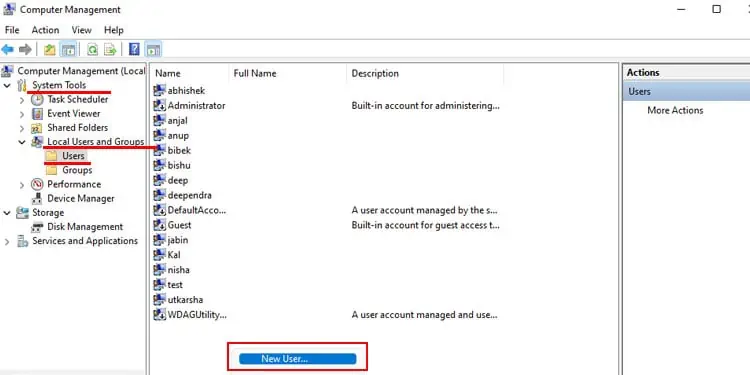The image size is (750, 375).
Task: Click the Performance gauge icon
Action: pos(37,184)
